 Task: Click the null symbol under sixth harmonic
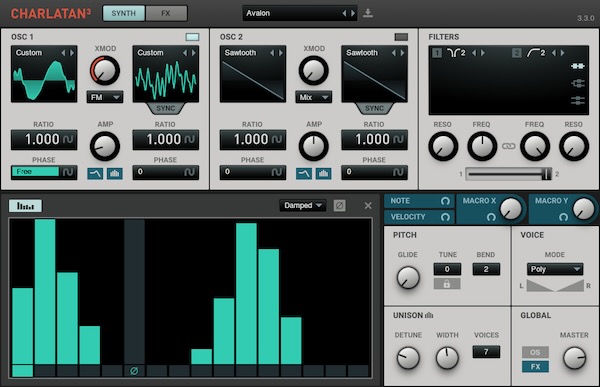[x=134, y=371]
